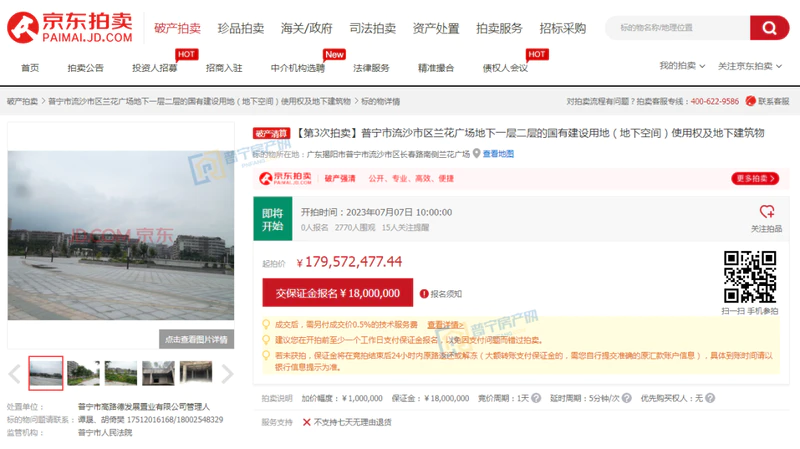Open the 查看地图 link
This screenshot has height=449, width=800.
point(498,154)
